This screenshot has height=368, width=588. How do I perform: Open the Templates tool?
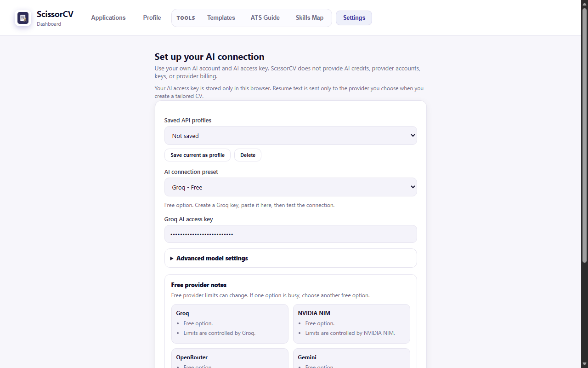pyautogui.click(x=221, y=18)
